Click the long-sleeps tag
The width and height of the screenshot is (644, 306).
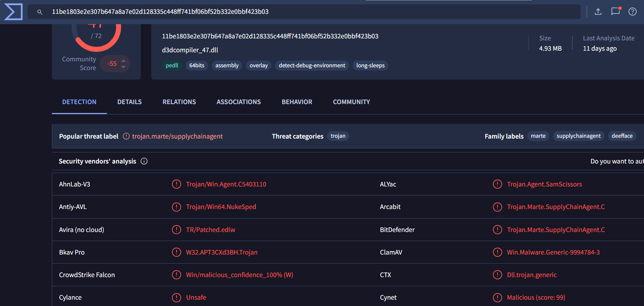pyautogui.click(x=370, y=65)
